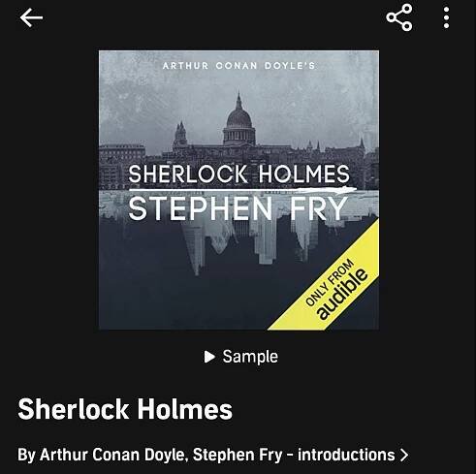Expand authors with the chevron arrow

[404, 455]
